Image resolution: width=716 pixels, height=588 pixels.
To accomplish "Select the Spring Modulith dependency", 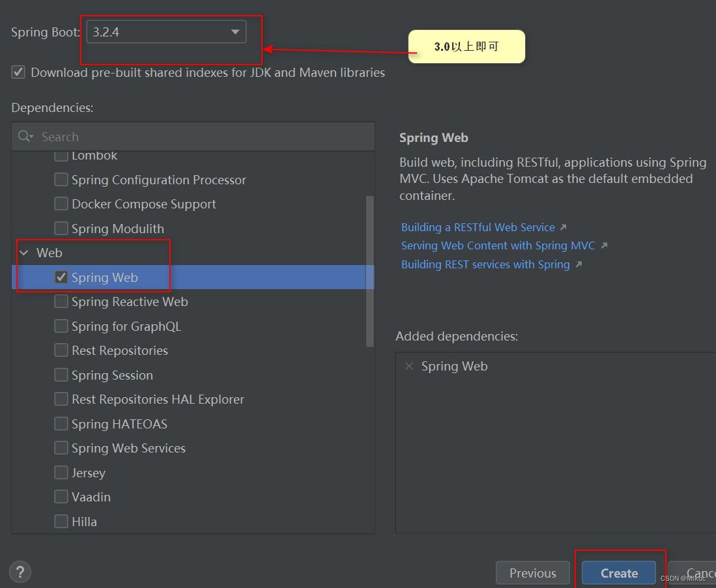I will pos(61,228).
